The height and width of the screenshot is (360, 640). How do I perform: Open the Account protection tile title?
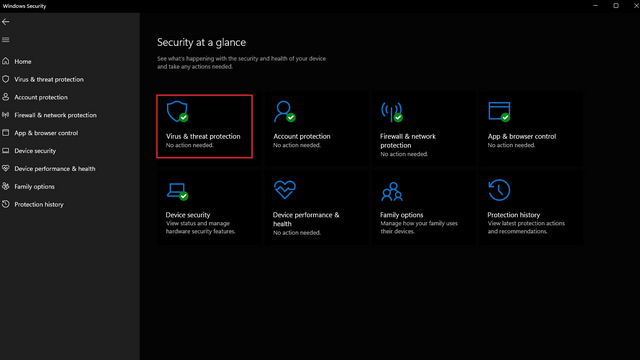coord(302,136)
